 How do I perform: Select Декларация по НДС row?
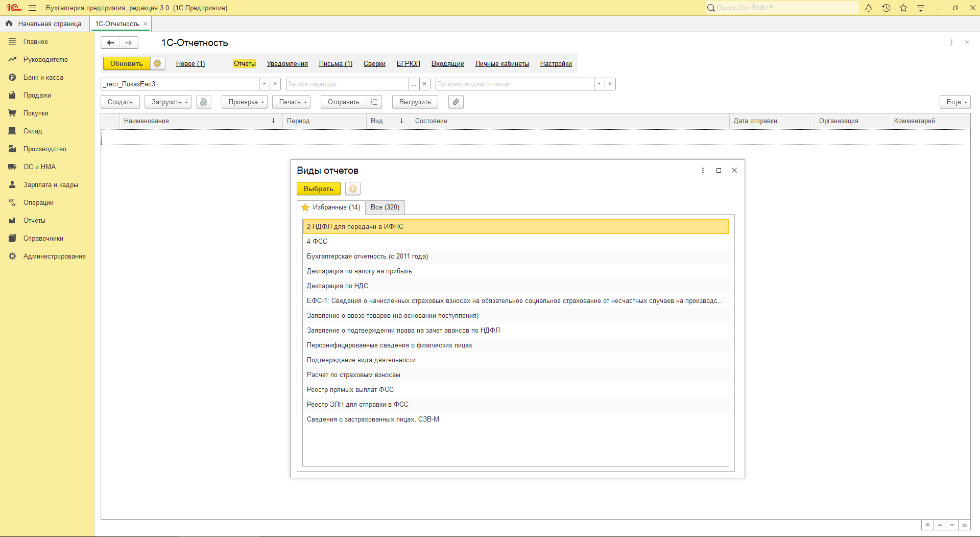tap(515, 286)
